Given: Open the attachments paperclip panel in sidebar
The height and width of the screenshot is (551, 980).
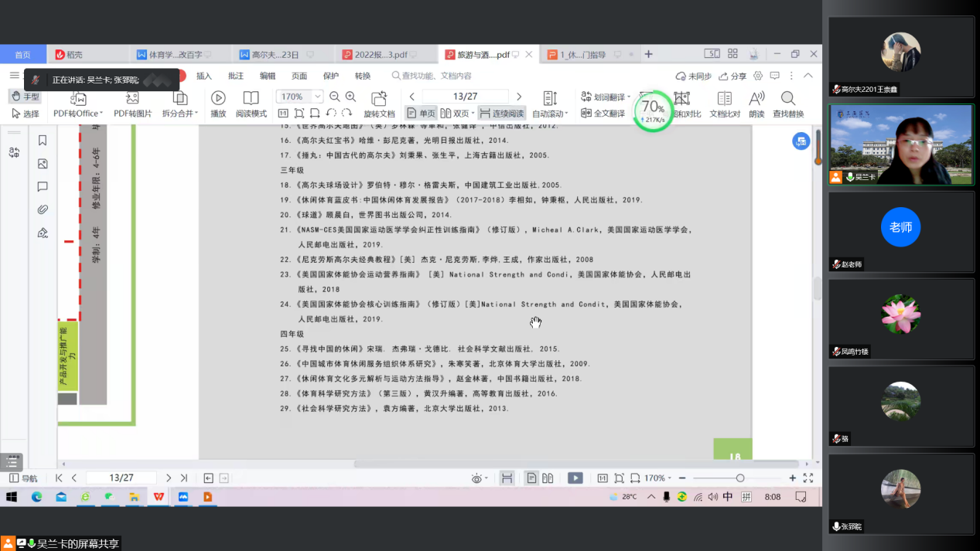Looking at the screenshot, I should [43, 209].
